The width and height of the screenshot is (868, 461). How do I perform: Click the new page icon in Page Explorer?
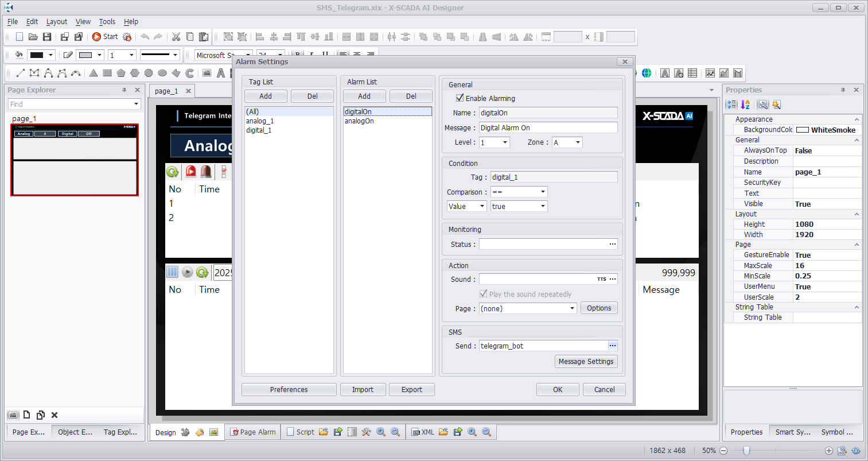26,414
